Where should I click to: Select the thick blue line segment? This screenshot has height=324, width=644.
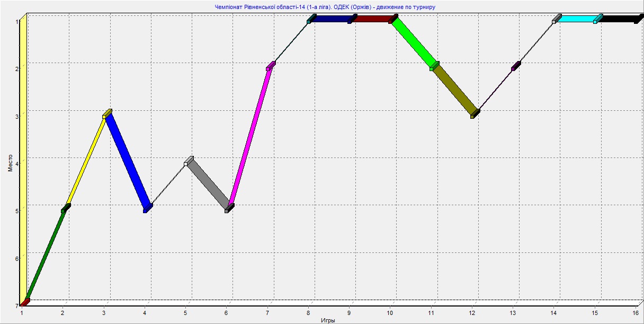[128, 161]
